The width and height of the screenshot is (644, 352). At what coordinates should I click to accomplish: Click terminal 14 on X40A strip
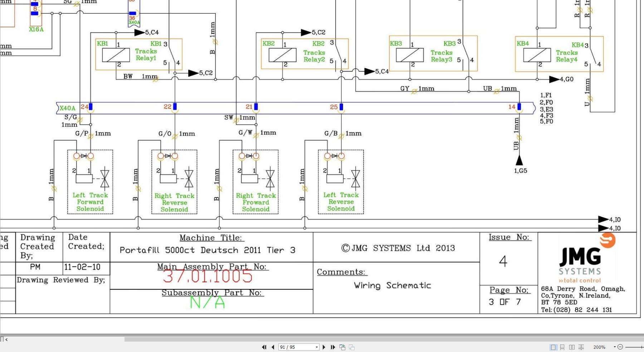[519, 107]
